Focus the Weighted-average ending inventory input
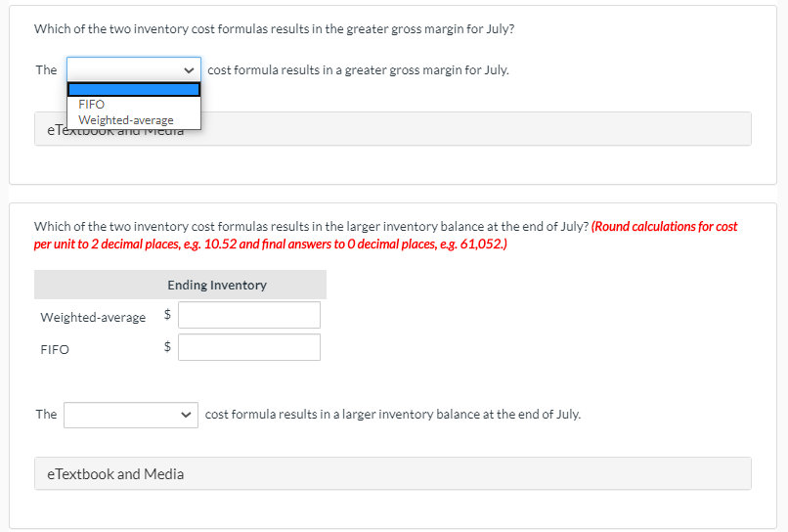Image resolution: width=788 pixels, height=532 pixels. (x=248, y=315)
